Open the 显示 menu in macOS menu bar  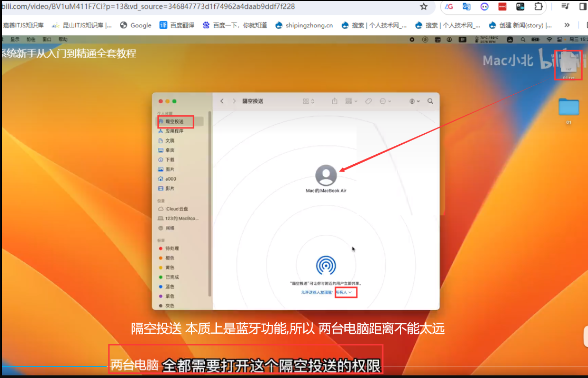click(15, 39)
